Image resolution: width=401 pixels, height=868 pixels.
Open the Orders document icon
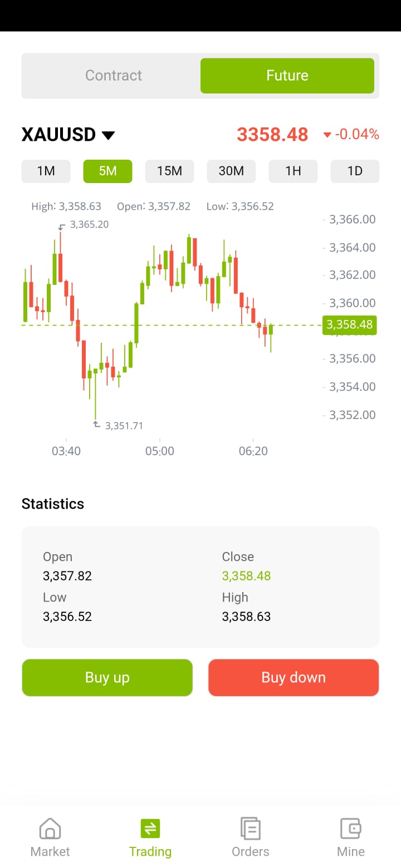(251, 828)
